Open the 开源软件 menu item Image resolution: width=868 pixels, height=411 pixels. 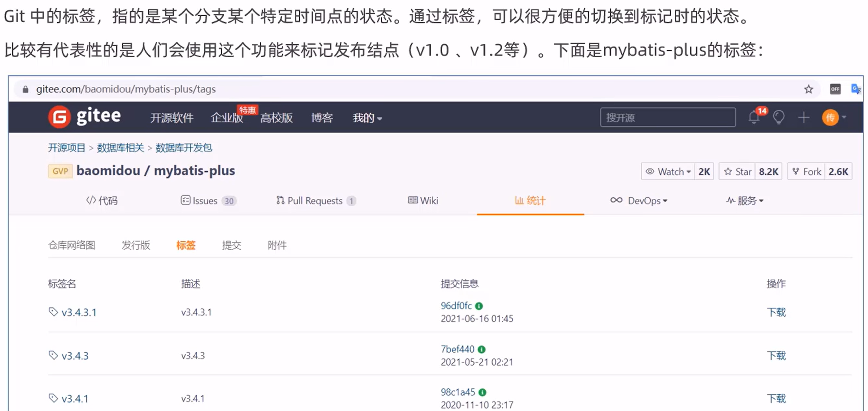click(x=172, y=118)
